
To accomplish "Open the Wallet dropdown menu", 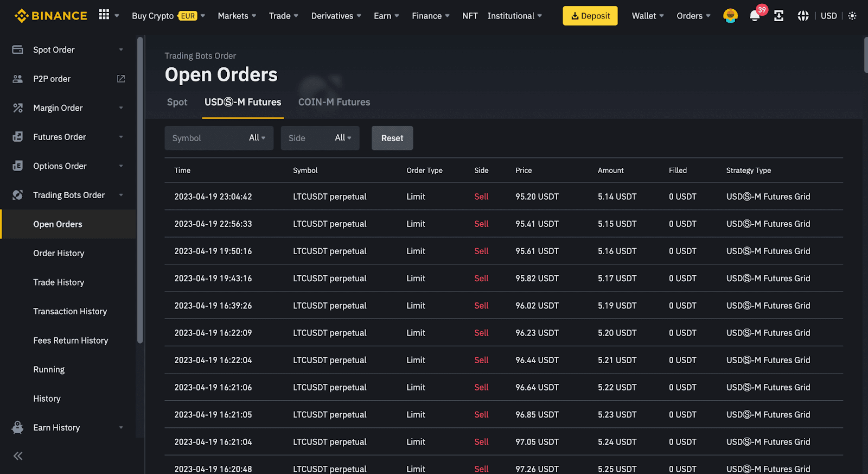I will pyautogui.click(x=648, y=16).
